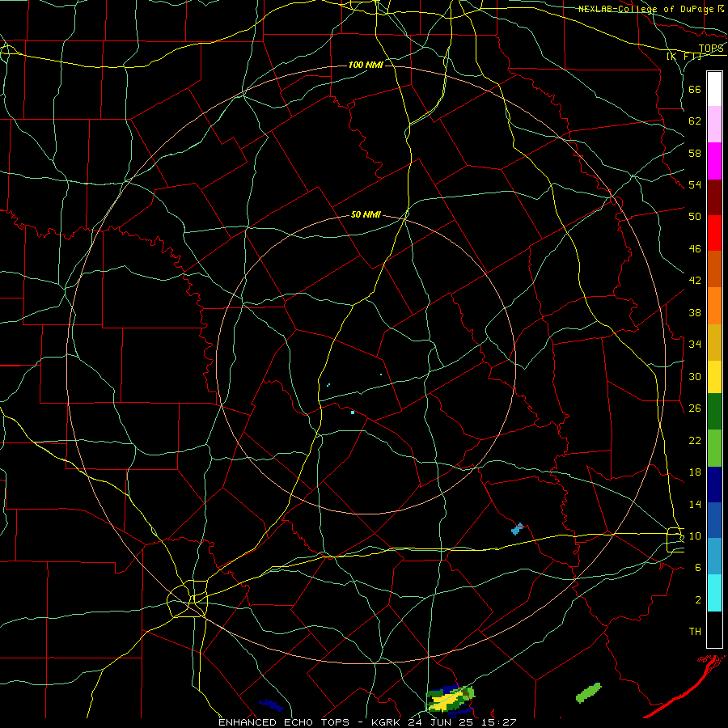Click the legend value 18
The image size is (728, 728).
pos(695,472)
